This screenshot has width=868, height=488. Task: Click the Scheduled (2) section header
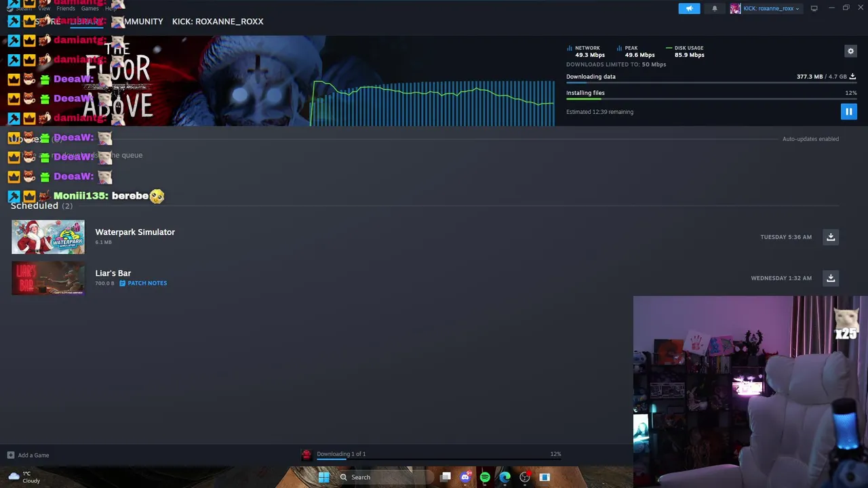click(x=41, y=205)
